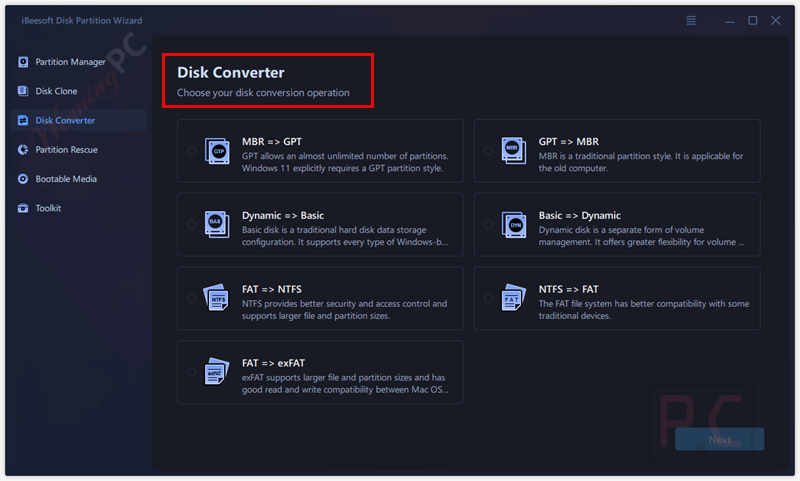The height and width of the screenshot is (481, 800).
Task: Select the Dynamic => Basic radio button
Action: (x=191, y=224)
